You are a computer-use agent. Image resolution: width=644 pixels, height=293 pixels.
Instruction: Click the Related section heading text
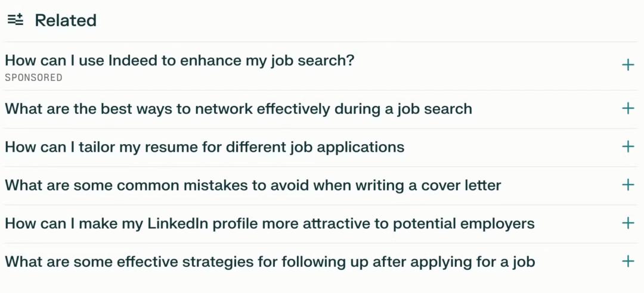point(66,20)
